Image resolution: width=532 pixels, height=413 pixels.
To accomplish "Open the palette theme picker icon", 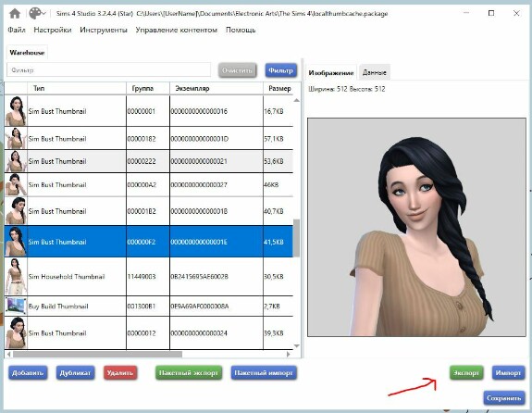I will (x=37, y=14).
